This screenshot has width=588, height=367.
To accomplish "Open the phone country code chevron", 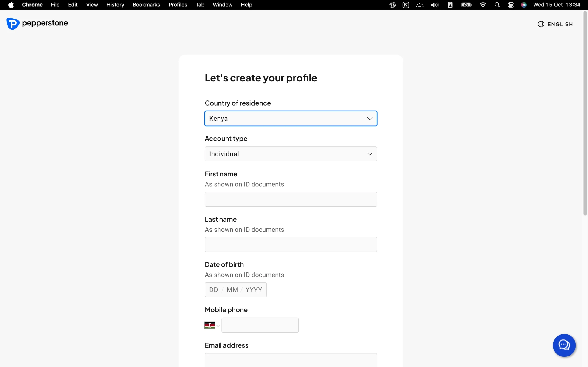I will click(x=218, y=326).
